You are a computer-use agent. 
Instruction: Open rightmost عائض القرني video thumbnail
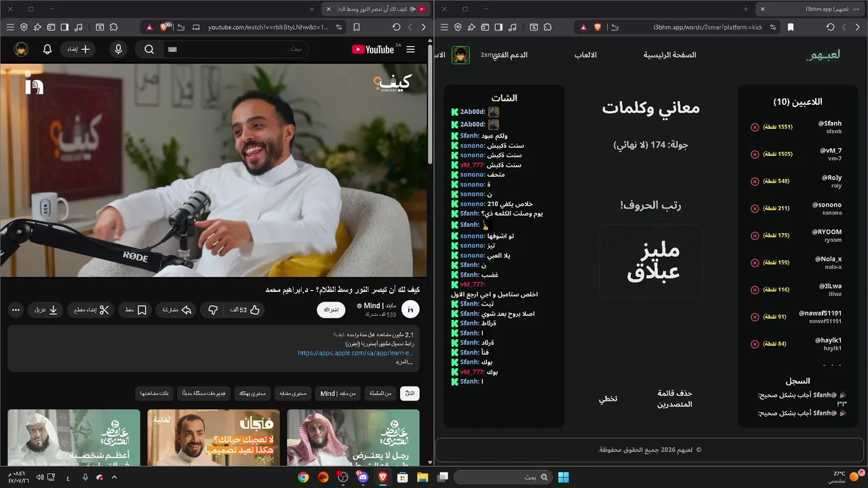pyautogui.click(x=353, y=437)
